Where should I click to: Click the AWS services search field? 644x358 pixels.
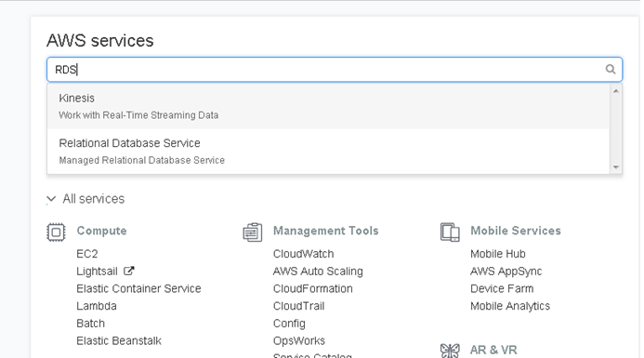pos(335,70)
